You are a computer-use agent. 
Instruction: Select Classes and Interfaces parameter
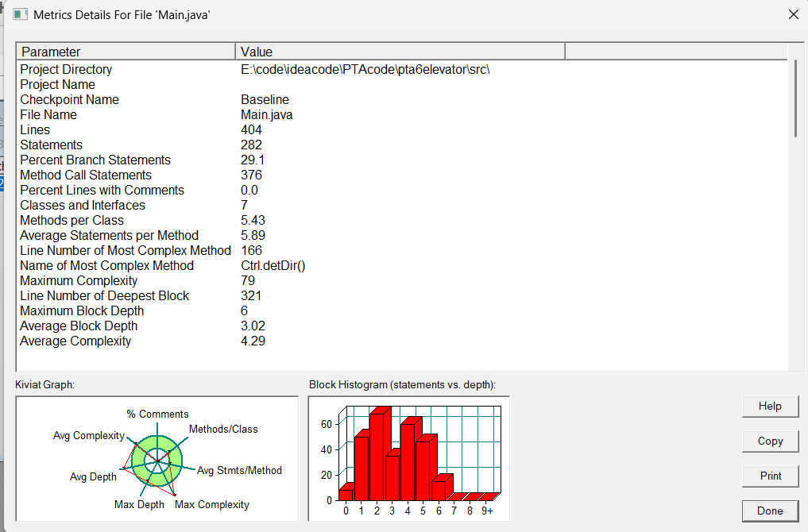pyautogui.click(x=83, y=205)
